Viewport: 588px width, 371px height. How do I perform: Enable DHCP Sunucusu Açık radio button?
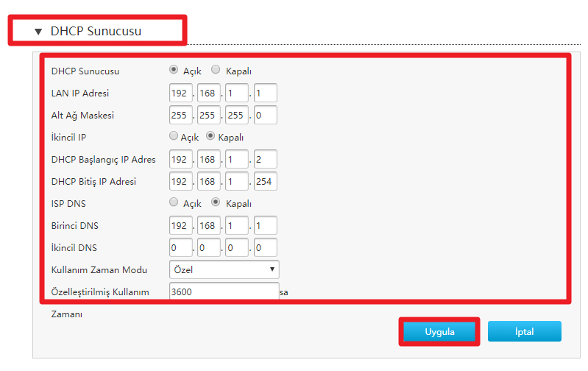coord(174,70)
